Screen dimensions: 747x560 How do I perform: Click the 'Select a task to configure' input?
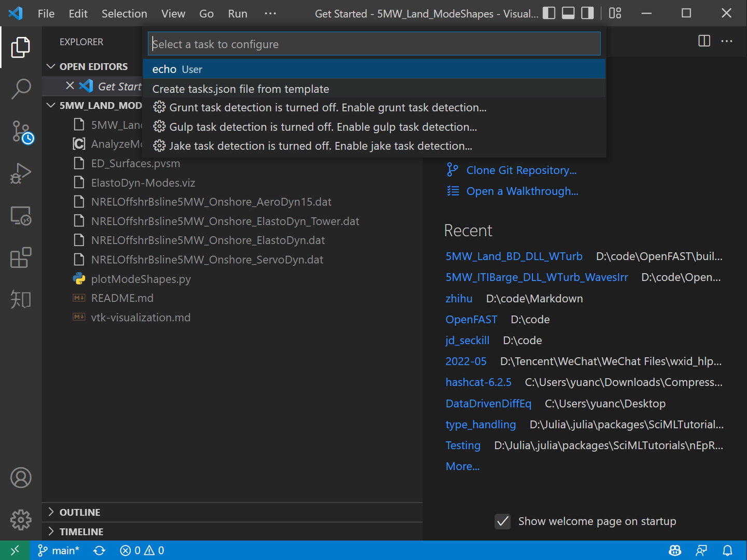tap(374, 44)
